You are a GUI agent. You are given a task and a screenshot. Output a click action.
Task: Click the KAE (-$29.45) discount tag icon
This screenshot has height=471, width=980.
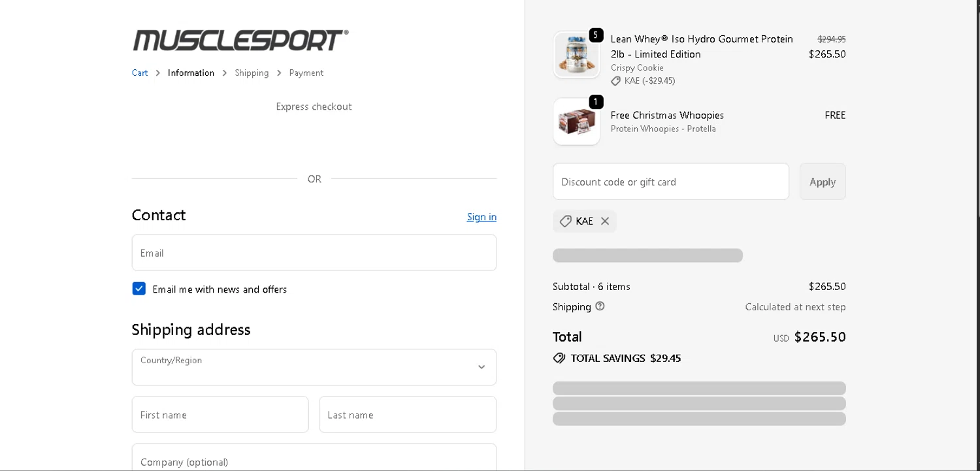(x=615, y=81)
